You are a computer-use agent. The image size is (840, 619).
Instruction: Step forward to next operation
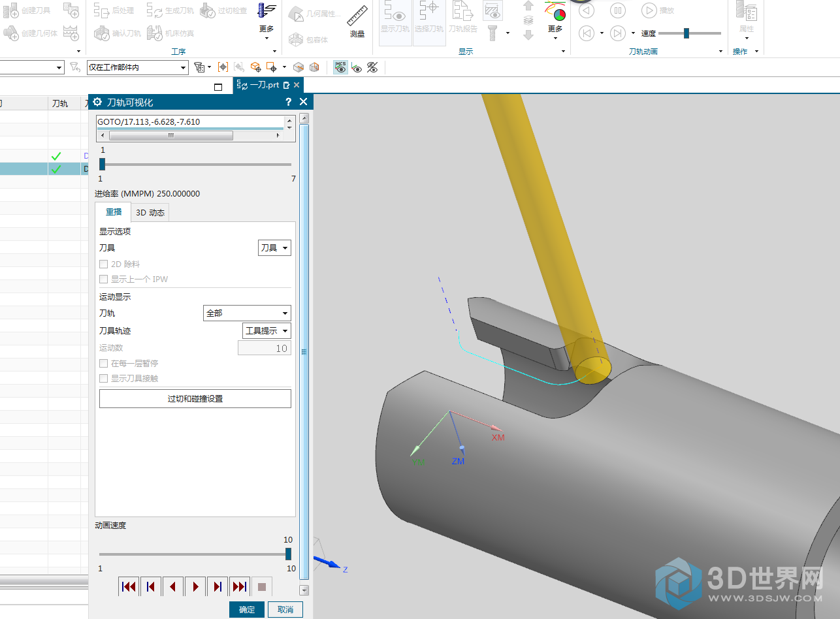click(x=218, y=587)
